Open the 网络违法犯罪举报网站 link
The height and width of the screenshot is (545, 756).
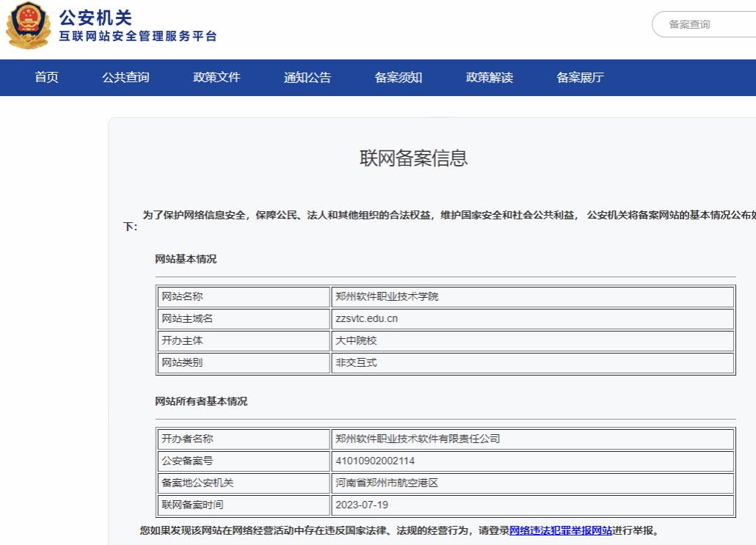tap(561, 530)
